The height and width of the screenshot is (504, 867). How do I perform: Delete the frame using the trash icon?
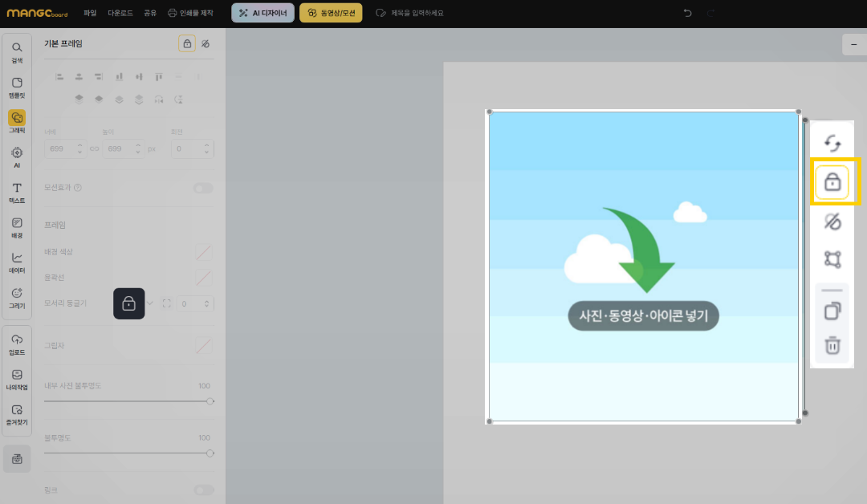pyautogui.click(x=832, y=346)
